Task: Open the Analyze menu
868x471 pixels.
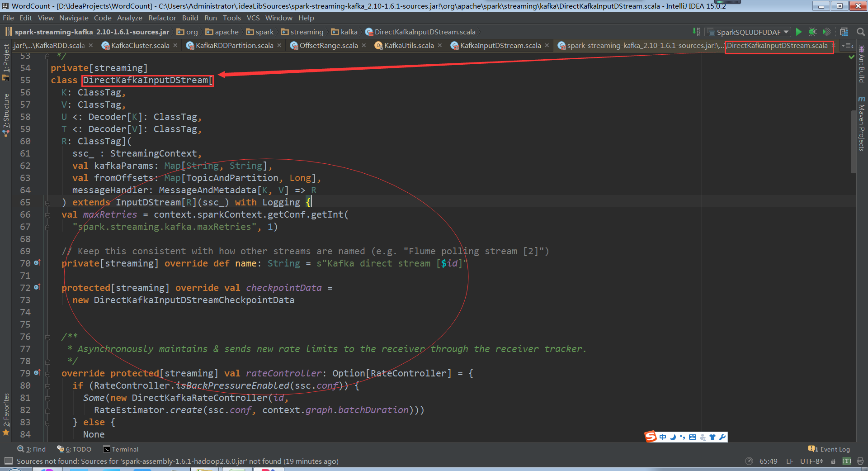Action: pos(130,18)
